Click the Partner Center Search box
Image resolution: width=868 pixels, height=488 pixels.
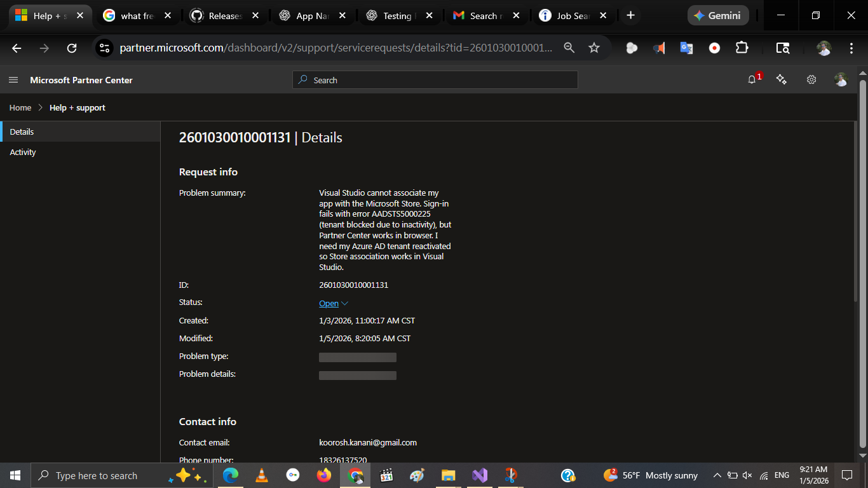pos(435,80)
